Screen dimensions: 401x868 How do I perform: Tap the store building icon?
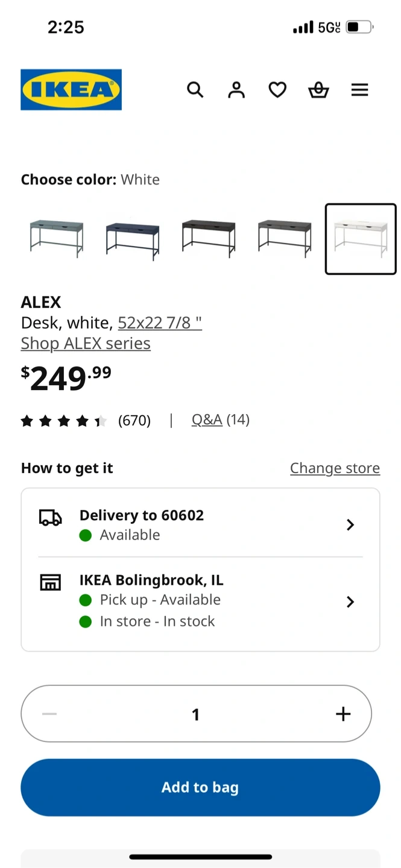coord(51,582)
